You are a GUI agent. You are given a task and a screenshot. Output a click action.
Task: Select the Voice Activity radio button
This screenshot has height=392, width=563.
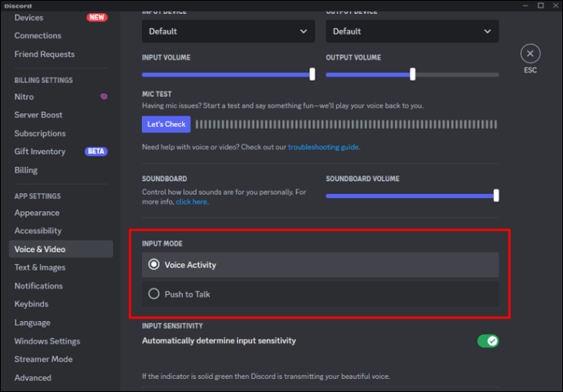[153, 265]
